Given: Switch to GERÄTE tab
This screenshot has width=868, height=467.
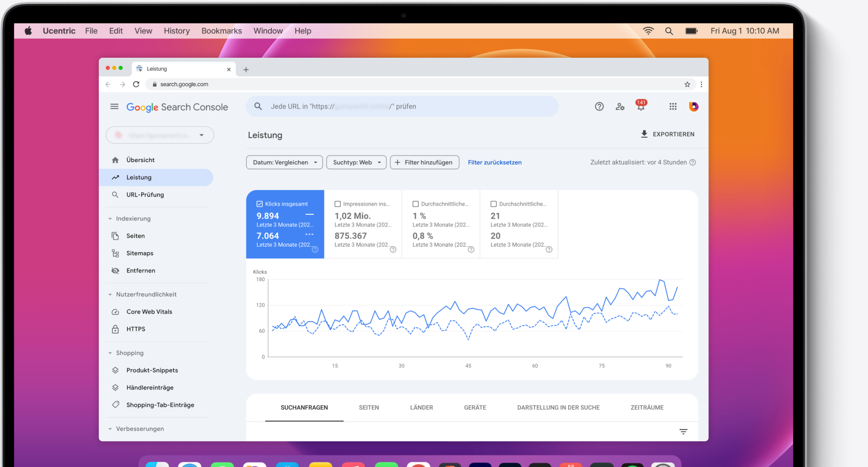Looking at the screenshot, I should (475, 408).
